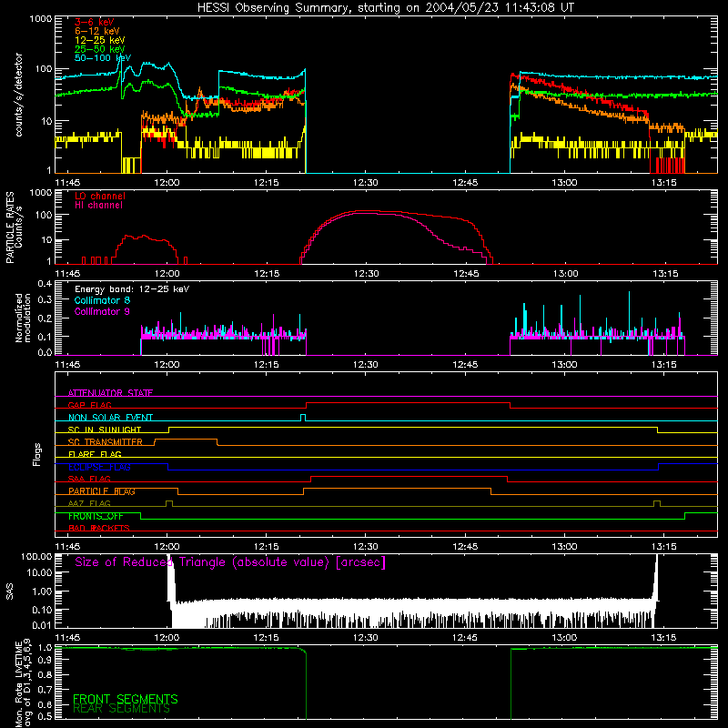Viewport: 728px width, 728px height.
Task: Click the counts/s/detector axis label
Action: coord(19,95)
